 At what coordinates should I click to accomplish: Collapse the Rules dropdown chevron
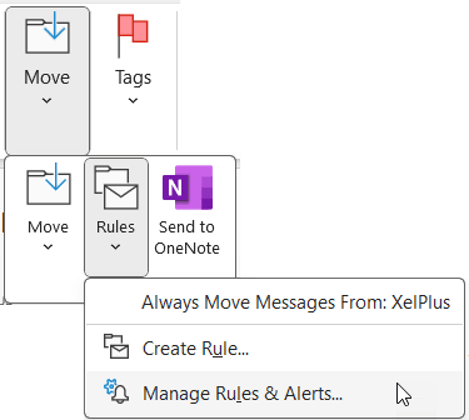tap(116, 247)
